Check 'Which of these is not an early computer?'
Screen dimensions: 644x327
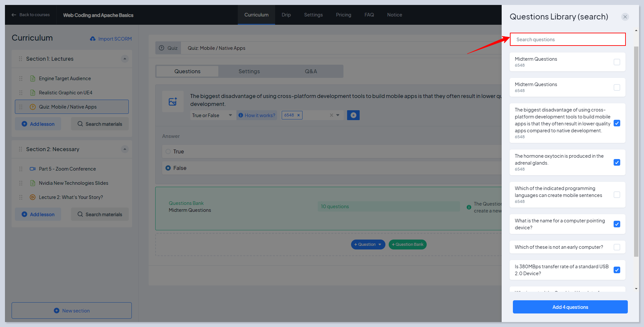click(617, 247)
